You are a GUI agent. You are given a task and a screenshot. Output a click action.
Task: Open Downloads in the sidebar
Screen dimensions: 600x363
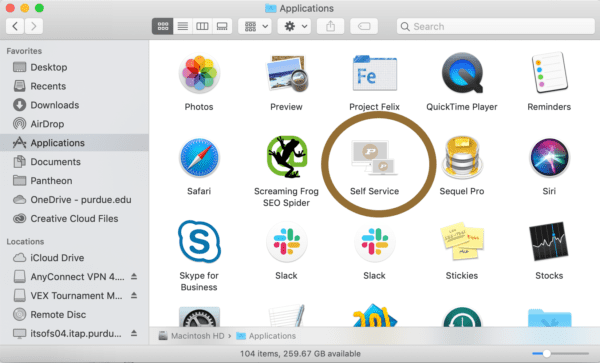point(75,105)
